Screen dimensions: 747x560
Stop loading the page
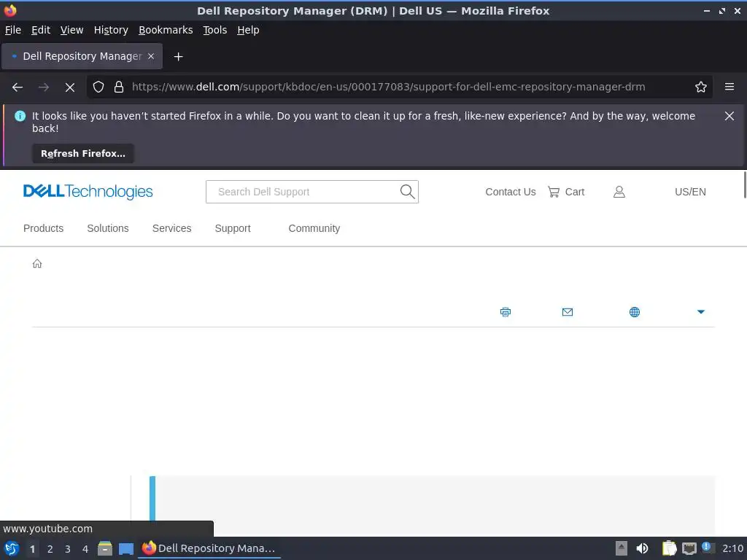[69, 87]
